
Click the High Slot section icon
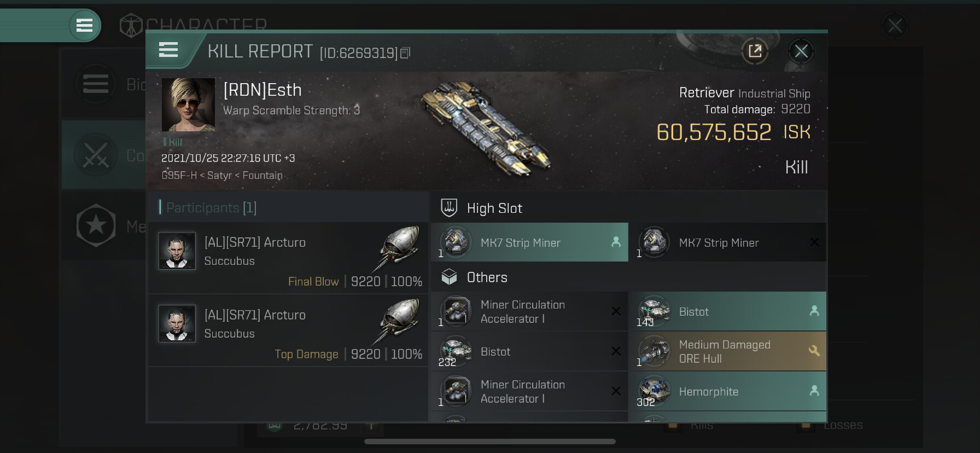point(449,208)
